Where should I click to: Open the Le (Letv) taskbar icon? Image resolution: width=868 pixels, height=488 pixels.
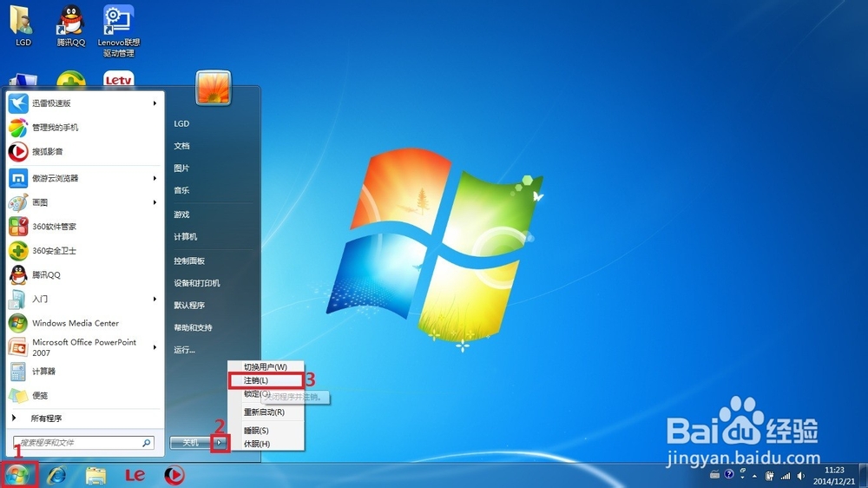135,475
